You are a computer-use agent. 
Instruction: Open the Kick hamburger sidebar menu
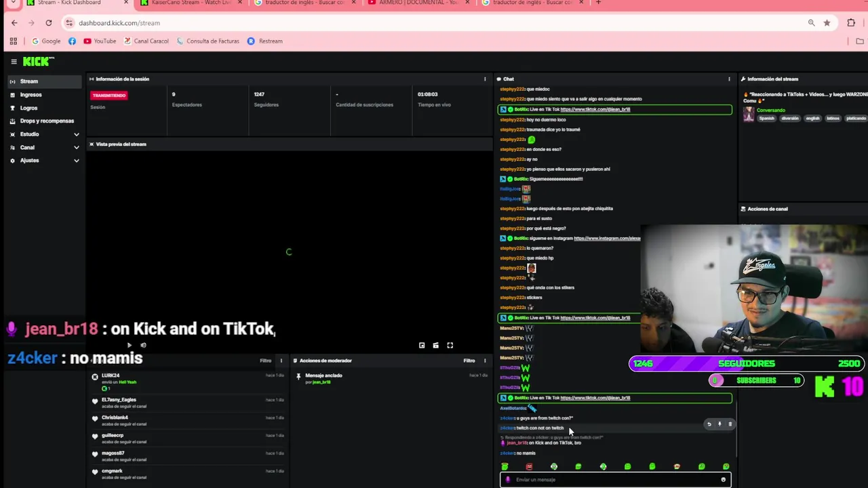(x=14, y=62)
